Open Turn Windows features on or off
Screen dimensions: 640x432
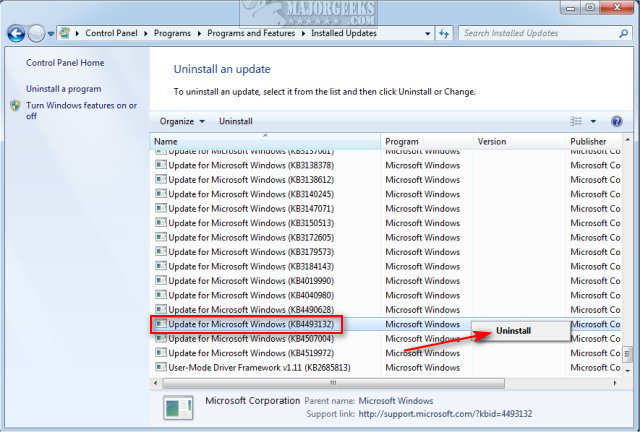point(81,111)
